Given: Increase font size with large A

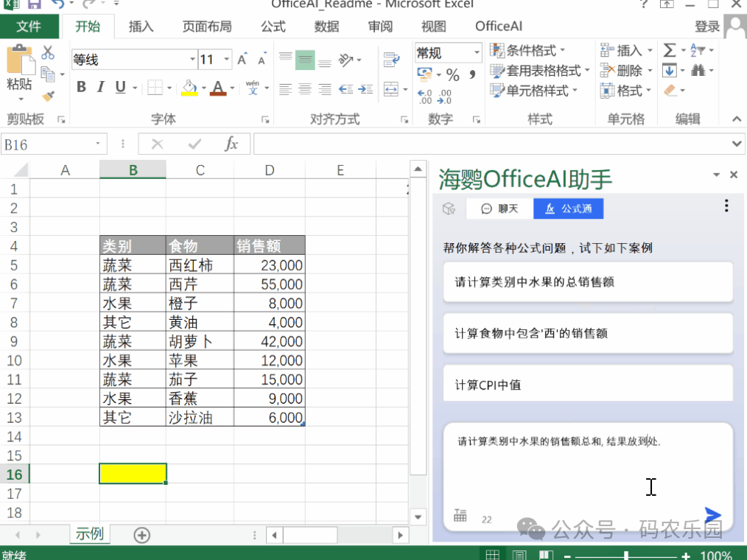Looking at the screenshot, I should click(242, 59).
